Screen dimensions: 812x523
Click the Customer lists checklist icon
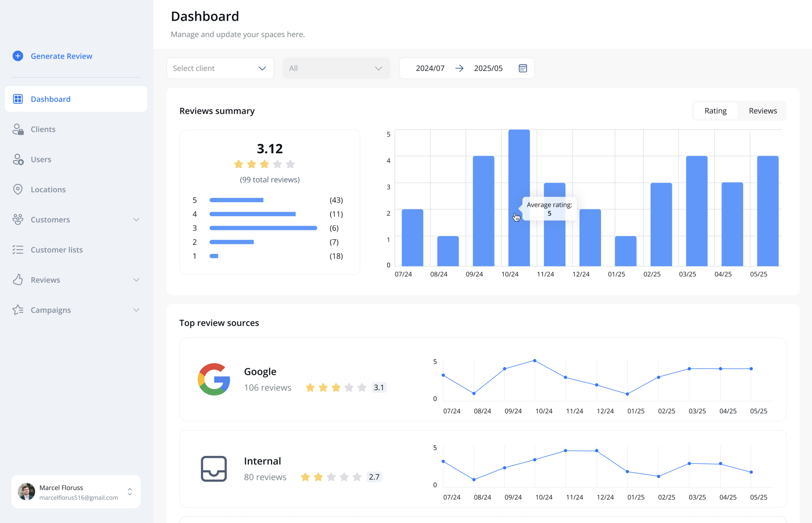[18, 250]
